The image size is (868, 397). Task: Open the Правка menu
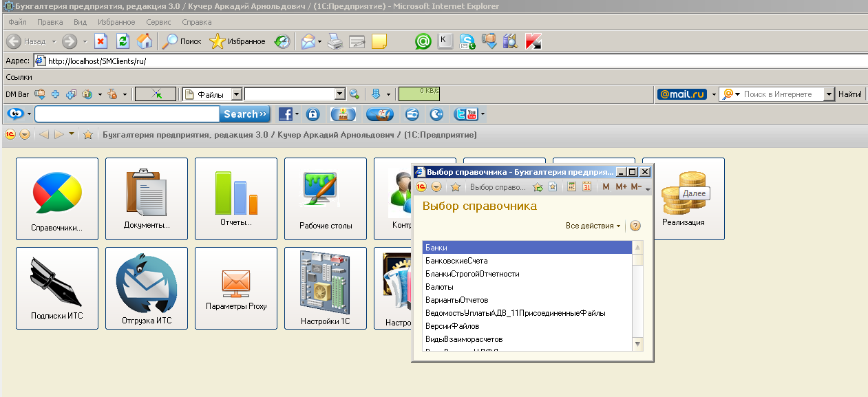[x=50, y=22]
